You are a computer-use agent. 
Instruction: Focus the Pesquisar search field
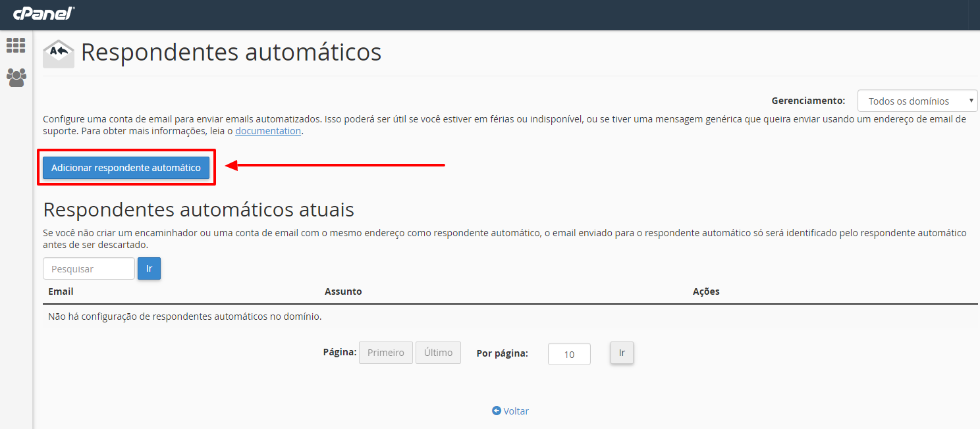89,268
